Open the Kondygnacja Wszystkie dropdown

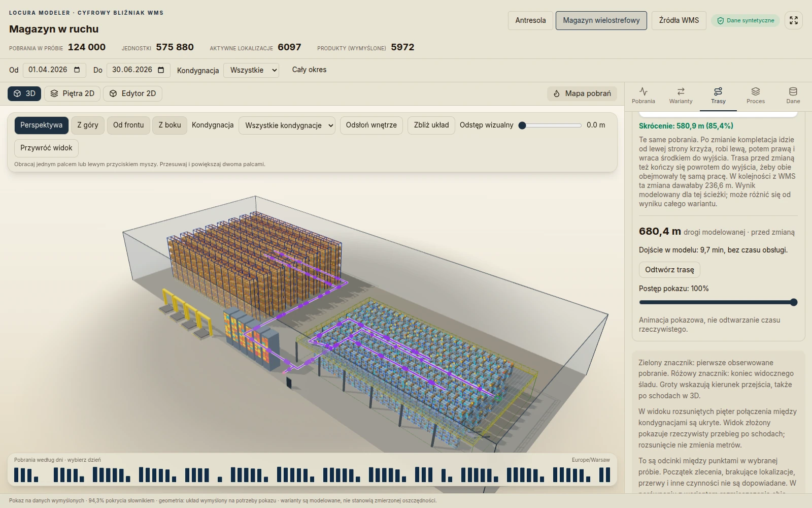coord(251,70)
